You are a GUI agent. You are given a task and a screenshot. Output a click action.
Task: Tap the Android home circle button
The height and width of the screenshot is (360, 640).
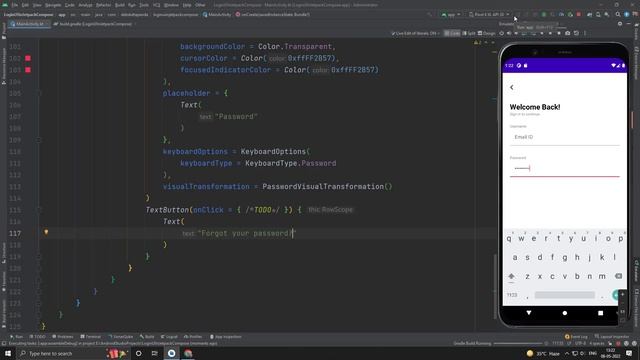click(565, 313)
